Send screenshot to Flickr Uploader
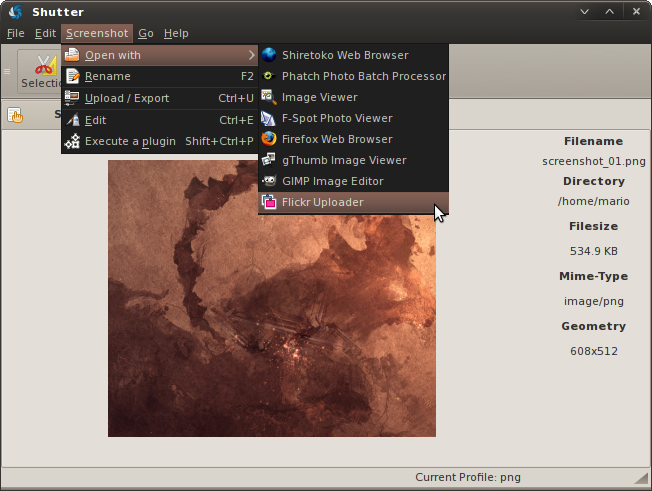Screen dimensions: 652x491 pyautogui.click(x=322, y=202)
